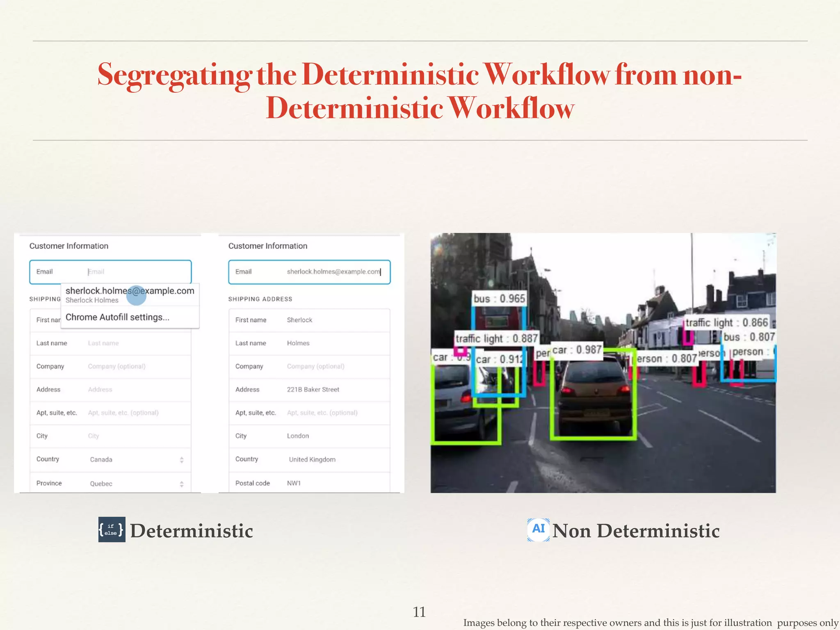Expand the Province dropdown showing Quebec
This screenshot has width=840, height=630.
click(x=135, y=484)
